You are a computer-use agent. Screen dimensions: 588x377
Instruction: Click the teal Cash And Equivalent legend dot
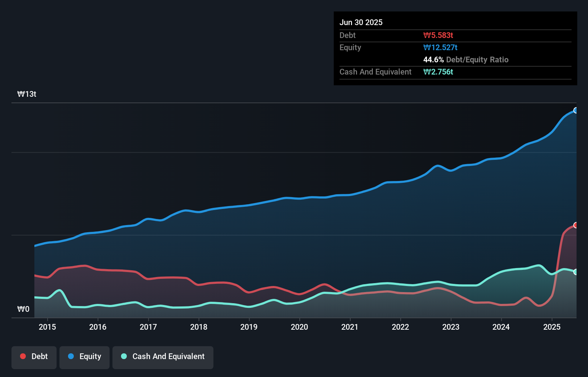tap(124, 356)
